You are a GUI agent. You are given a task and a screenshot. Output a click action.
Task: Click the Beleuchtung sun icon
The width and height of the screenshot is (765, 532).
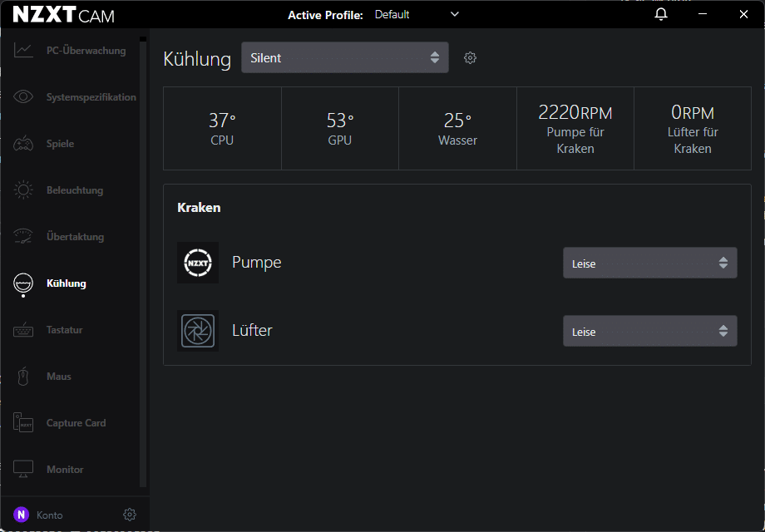23,190
